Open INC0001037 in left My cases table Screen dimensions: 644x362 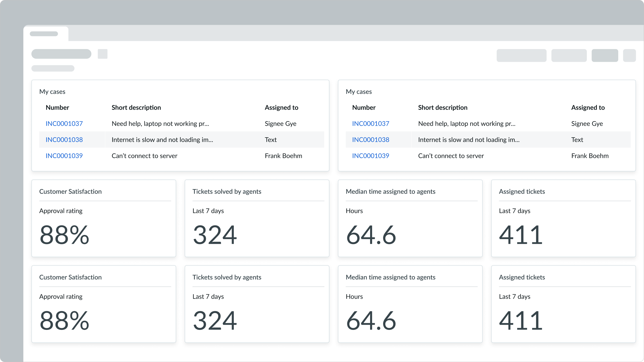click(64, 123)
